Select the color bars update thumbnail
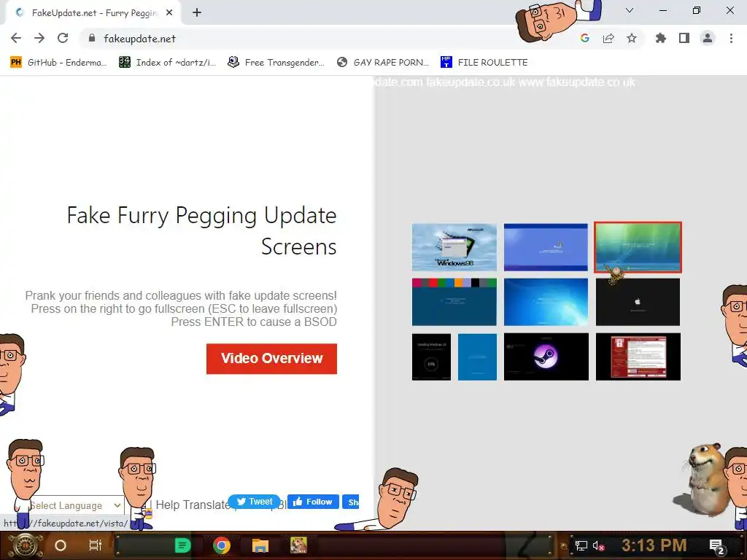The image size is (747, 560). point(454,302)
